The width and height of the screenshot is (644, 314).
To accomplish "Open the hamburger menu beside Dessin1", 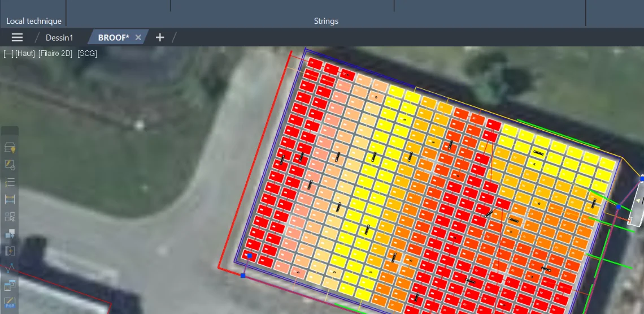I will point(17,37).
